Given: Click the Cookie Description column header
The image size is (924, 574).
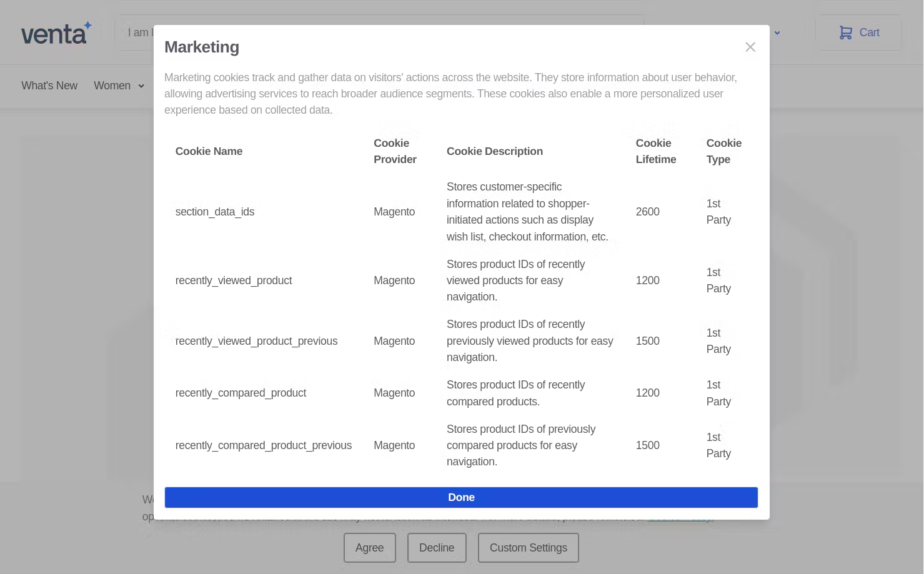Looking at the screenshot, I should pyautogui.click(x=494, y=151).
